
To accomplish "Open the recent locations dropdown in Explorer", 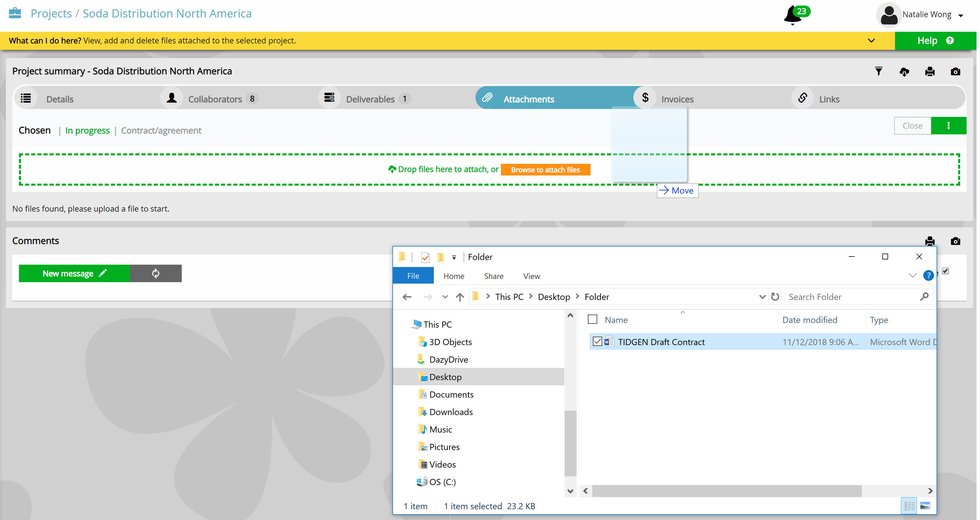I will (445, 297).
